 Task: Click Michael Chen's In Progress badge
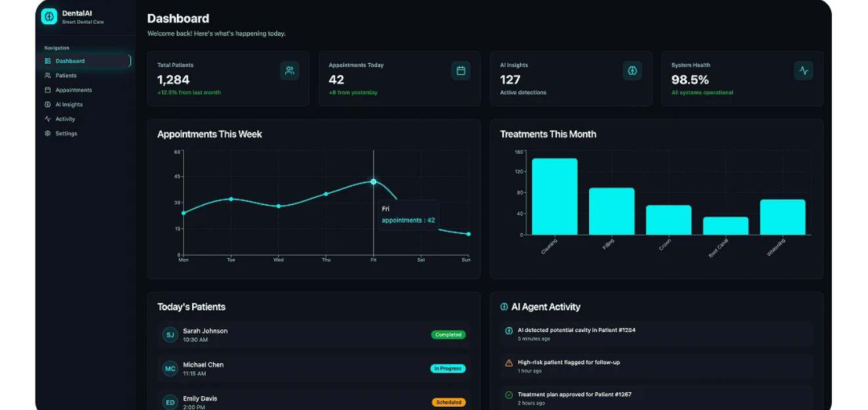448,369
